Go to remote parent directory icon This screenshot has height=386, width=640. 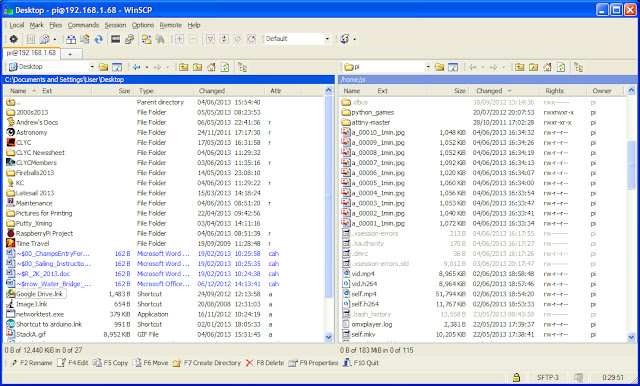(520, 67)
